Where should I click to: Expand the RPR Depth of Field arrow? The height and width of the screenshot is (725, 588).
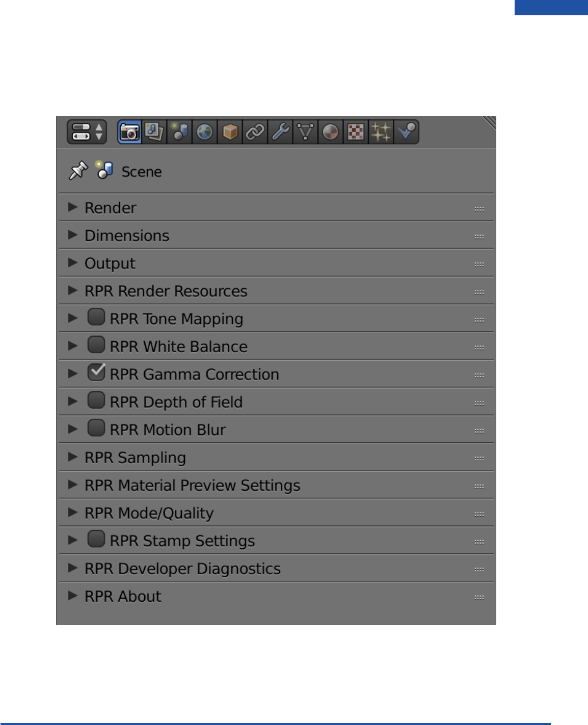[x=73, y=401]
